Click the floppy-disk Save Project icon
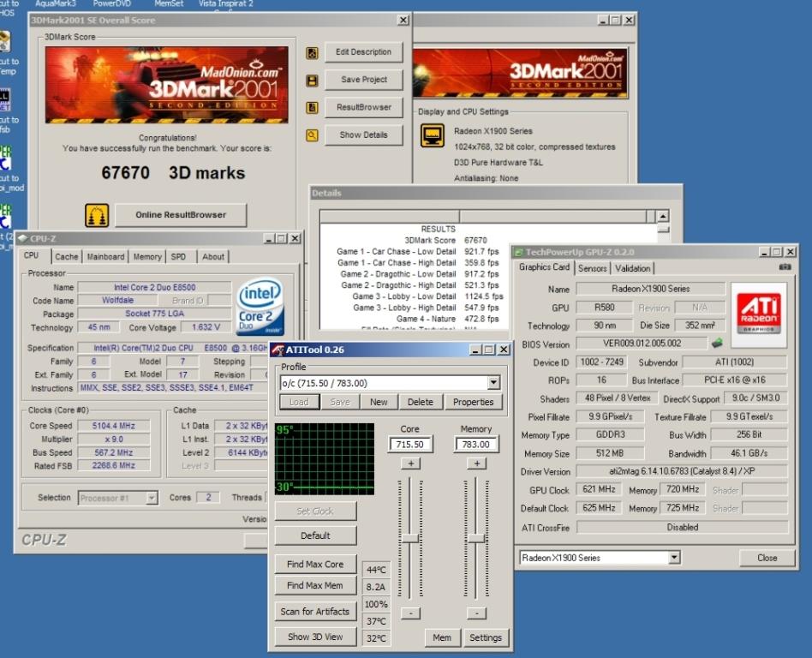The height and width of the screenshot is (658, 812). [312, 81]
